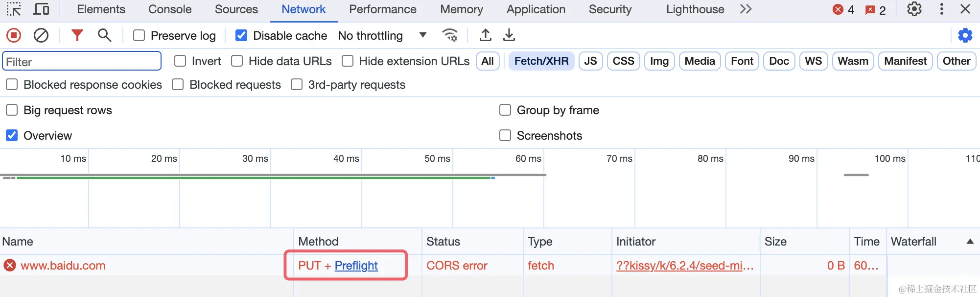
Task: Open the Performance tab
Action: pyautogui.click(x=382, y=9)
